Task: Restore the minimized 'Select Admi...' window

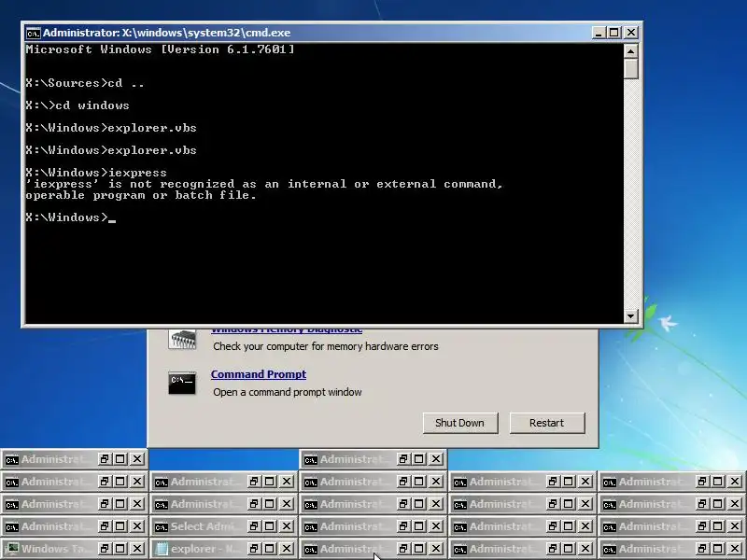Action: (254, 526)
